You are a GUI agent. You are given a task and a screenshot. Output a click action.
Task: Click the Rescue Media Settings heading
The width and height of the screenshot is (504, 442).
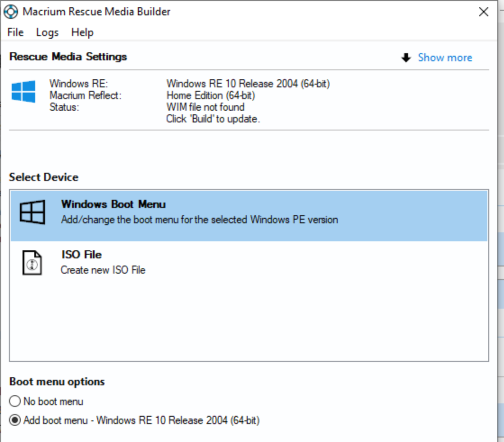coord(68,57)
